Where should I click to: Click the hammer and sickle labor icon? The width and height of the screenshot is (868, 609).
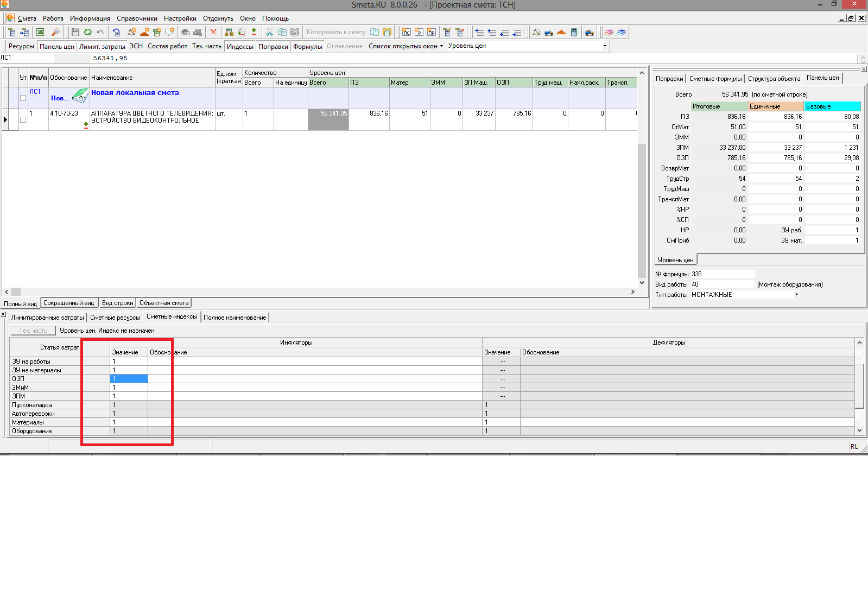(x=536, y=33)
